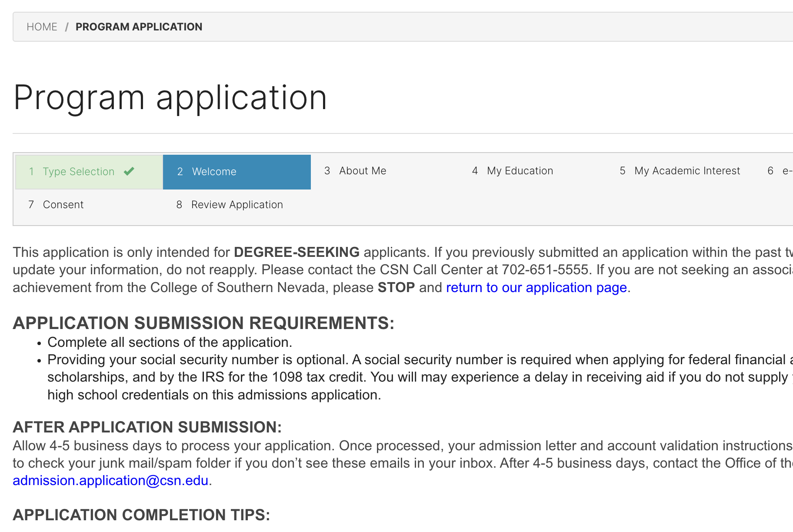Go to the HOME breadcrumb link
The height and width of the screenshot is (532, 793).
coord(42,27)
